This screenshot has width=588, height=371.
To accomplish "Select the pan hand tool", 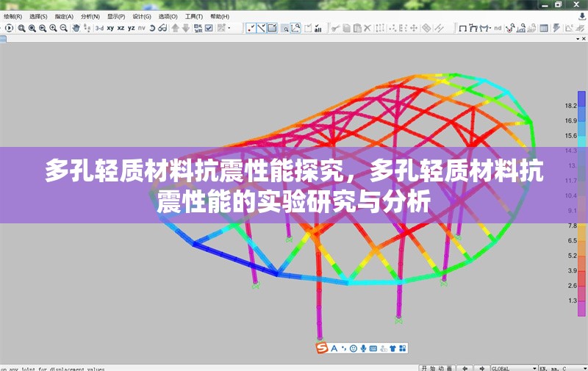I will pyautogui.click(x=76, y=28).
